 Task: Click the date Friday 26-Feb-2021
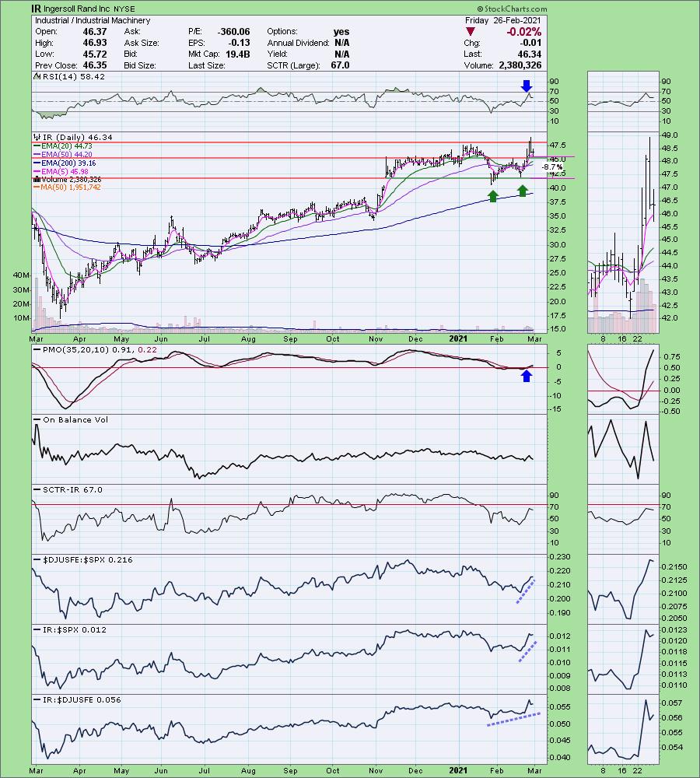(503, 20)
